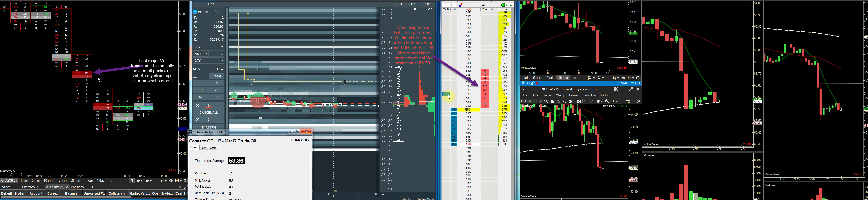Switch to the Positions tab

pos(77,187)
